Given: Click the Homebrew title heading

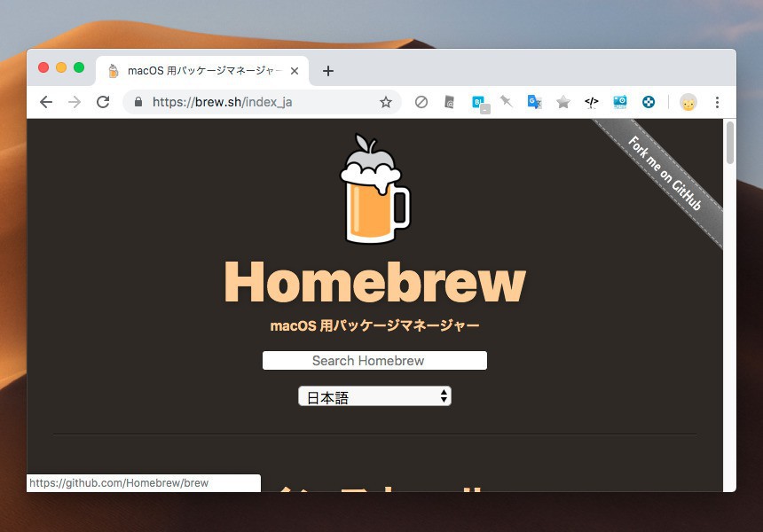Looking at the screenshot, I should pos(374,283).
